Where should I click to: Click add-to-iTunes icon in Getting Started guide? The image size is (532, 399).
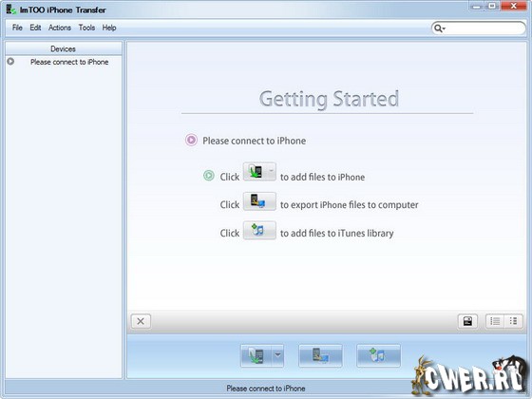259,230
